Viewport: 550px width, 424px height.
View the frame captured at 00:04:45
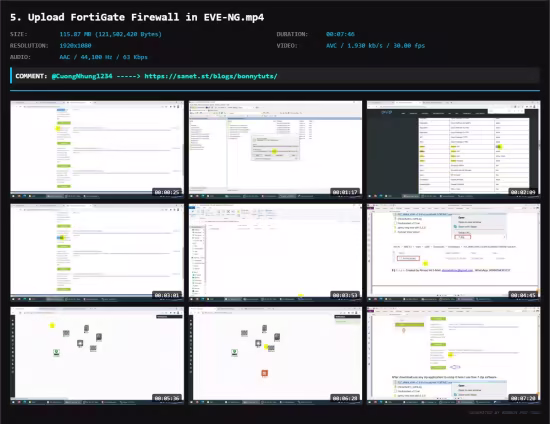pyautogui.click(x=454, y=253)
